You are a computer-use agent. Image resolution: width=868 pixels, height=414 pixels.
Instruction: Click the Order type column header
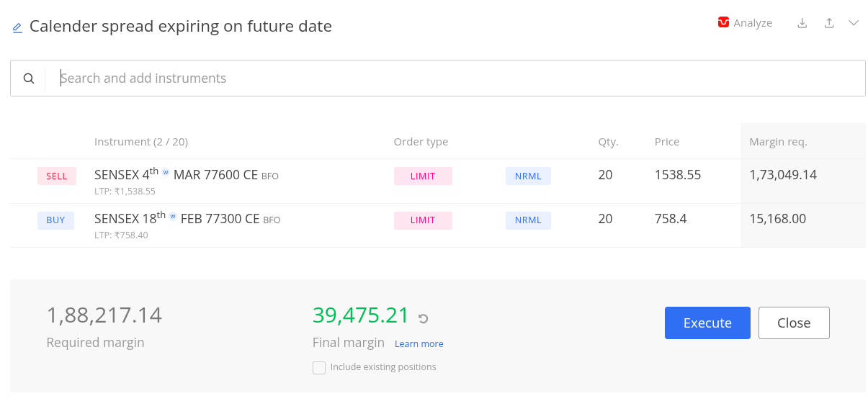pos(421,142)
